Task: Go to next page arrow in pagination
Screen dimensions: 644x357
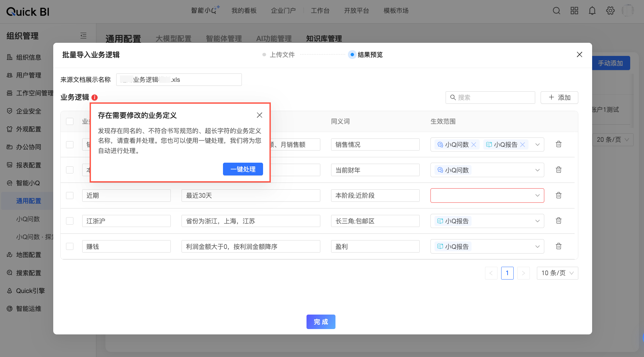Action: (x=523, y=273)
